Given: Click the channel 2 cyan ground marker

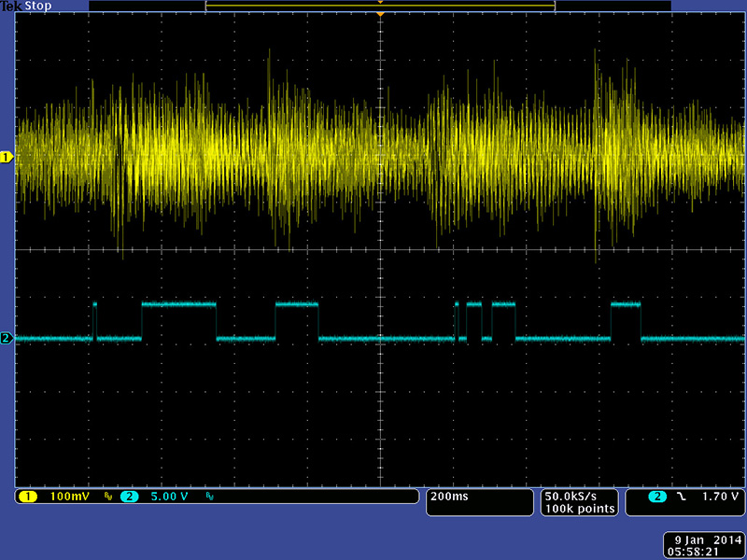Looking at the screenshot, I should click(x=7, y=338).
